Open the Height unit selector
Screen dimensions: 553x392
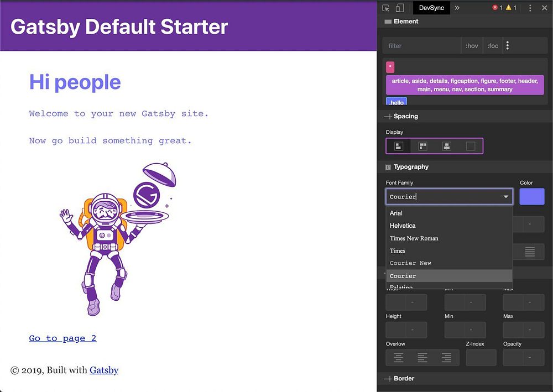(x=416, y=330)
